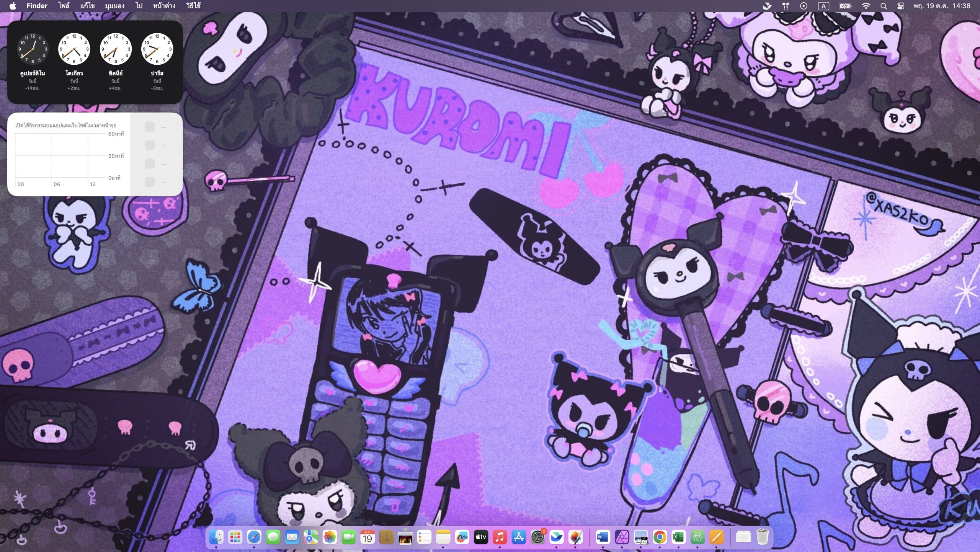Open AirPods status menu
Viewport: 980px width, 552px height.
[x=786, y=6]
